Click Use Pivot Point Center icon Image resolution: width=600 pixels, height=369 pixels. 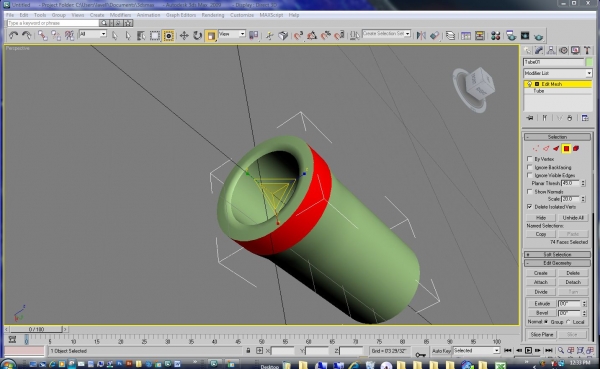click(253, 36)
